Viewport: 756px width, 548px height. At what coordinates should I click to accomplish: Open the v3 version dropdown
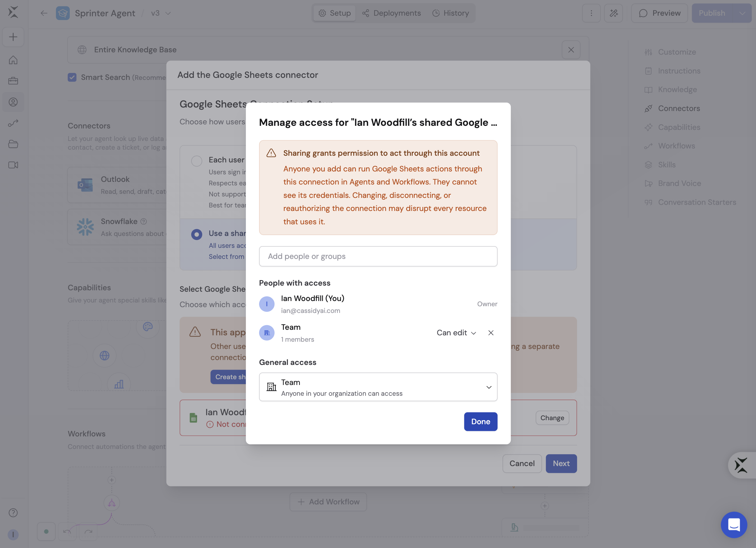[x=161, y=13]
